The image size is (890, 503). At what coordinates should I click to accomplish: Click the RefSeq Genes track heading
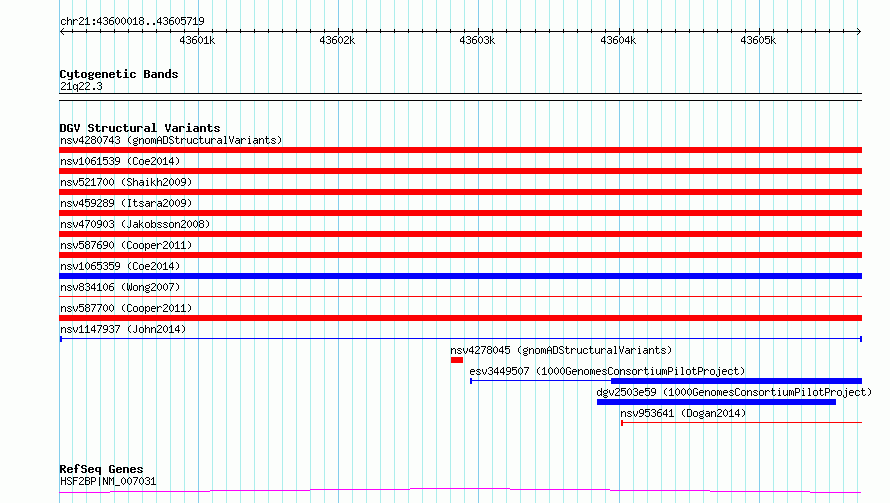[x=101, y=470]
